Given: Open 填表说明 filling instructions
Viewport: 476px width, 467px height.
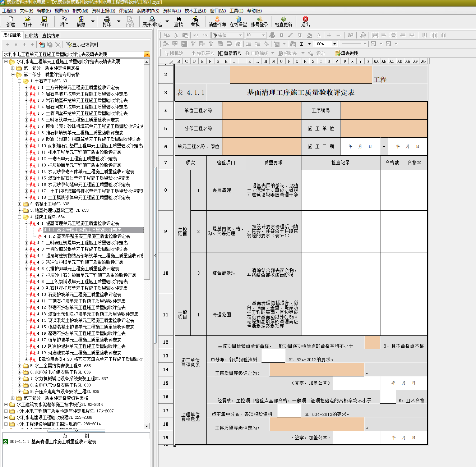Looking at the screenshot, I should 347,53.
